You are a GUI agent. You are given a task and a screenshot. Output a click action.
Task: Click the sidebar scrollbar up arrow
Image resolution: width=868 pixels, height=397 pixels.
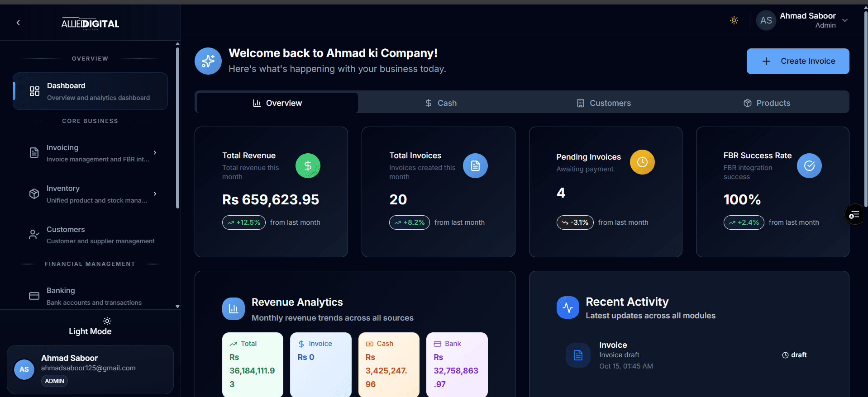pos(177,44)
